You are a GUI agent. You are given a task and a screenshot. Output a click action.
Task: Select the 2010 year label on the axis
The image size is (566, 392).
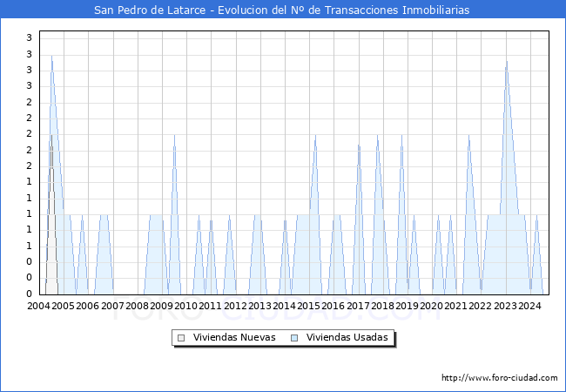pos(186,307)
